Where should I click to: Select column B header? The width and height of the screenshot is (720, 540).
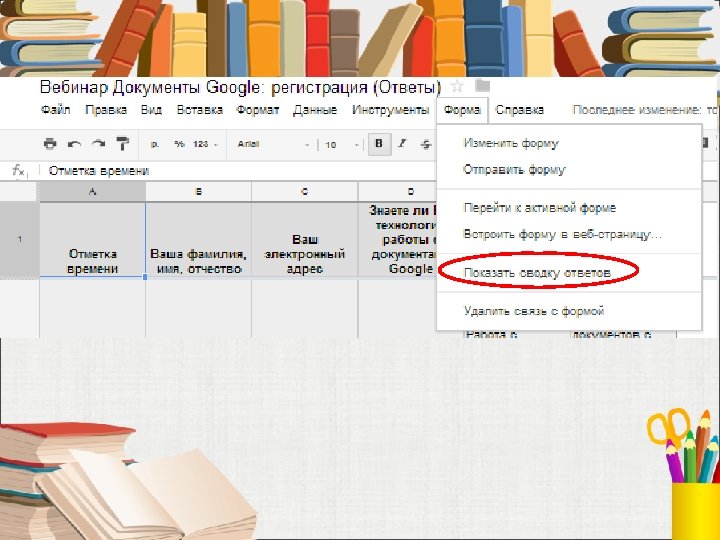coord(199,191)
